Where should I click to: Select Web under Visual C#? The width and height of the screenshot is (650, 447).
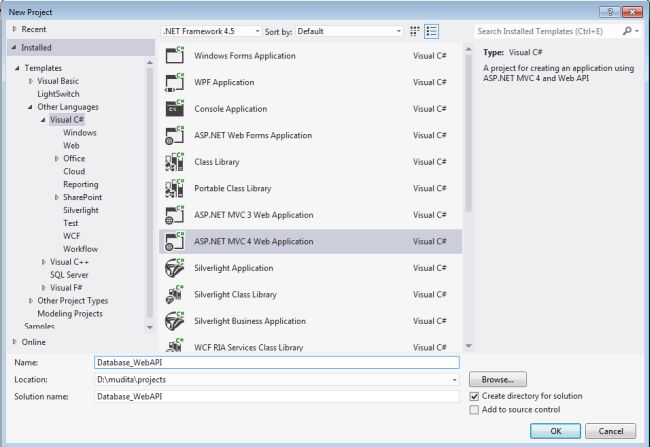(x=71, y=146)
